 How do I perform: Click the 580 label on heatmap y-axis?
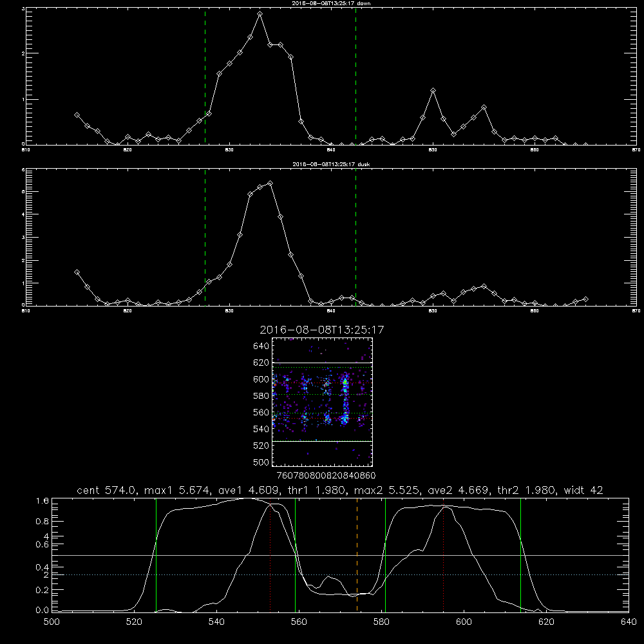pyautogui.click(x=261, y=396)
